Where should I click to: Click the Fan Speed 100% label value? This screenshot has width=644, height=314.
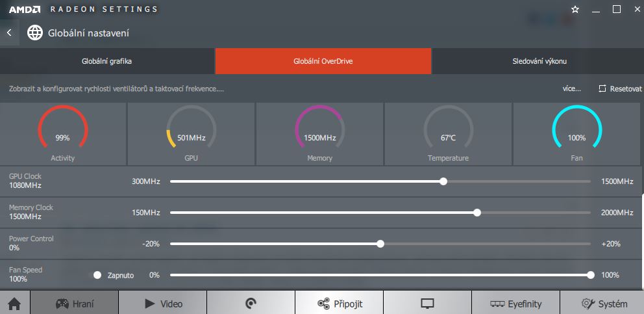coord(18,279)
